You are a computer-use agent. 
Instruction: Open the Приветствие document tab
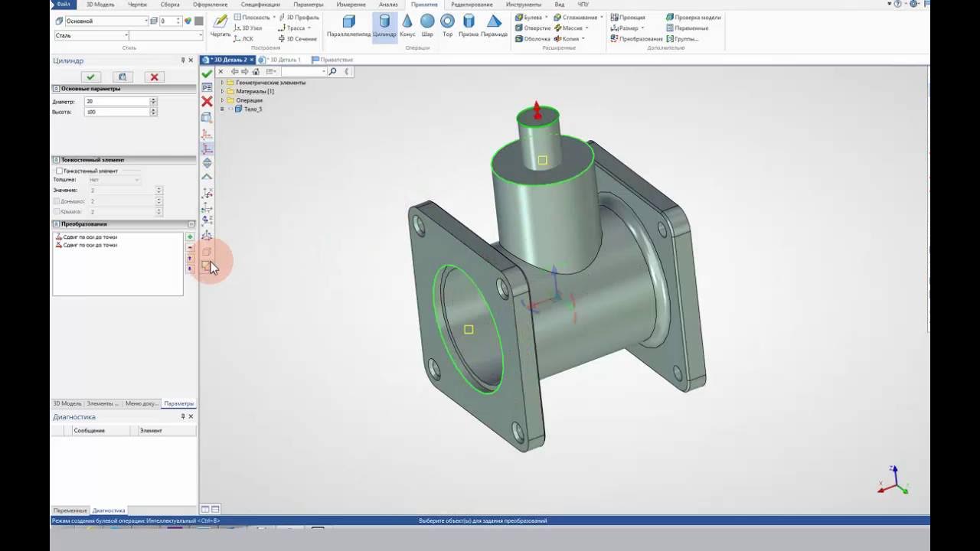(332, 60)
